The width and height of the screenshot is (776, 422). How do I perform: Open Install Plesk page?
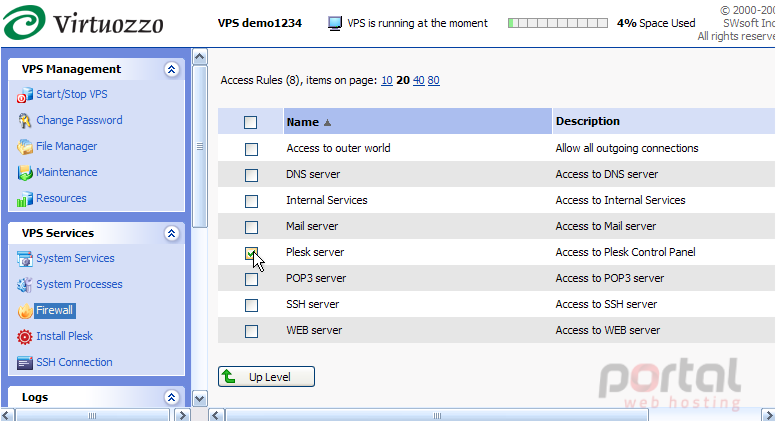point(64,336)
